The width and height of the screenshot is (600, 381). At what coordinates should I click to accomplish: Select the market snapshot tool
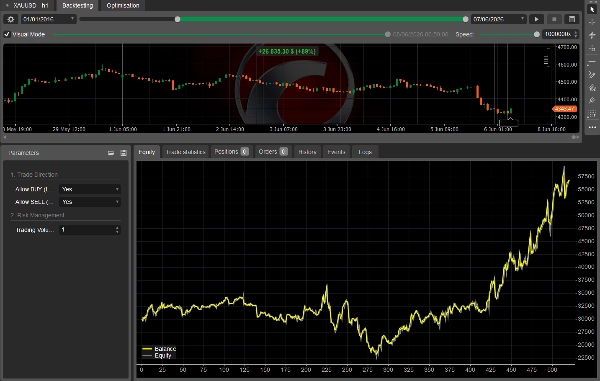592,35
